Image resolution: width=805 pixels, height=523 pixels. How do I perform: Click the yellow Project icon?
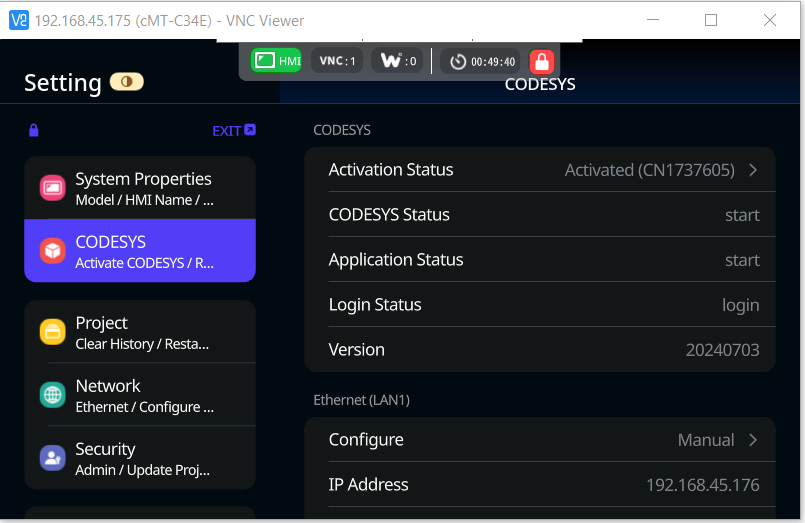[52, 332]
